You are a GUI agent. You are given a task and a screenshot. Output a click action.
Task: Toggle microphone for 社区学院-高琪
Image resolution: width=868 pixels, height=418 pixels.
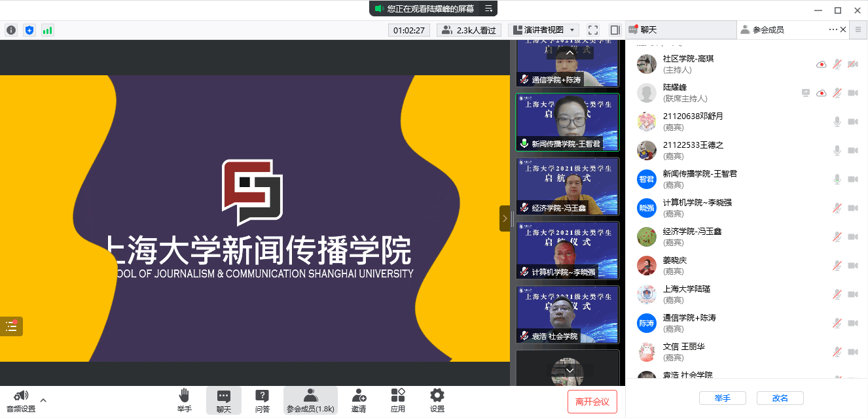pyautogui.click(x=837, y=64)
